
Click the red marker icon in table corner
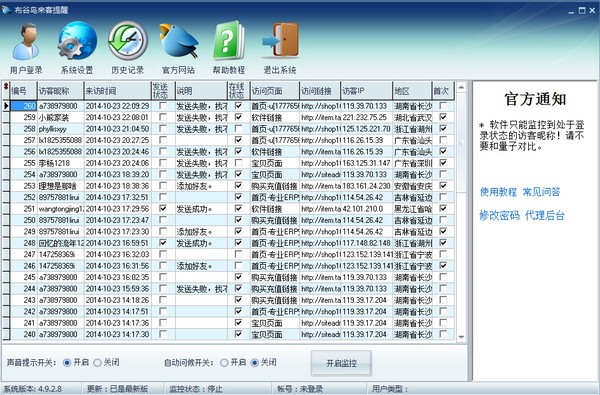pos(6,87)
